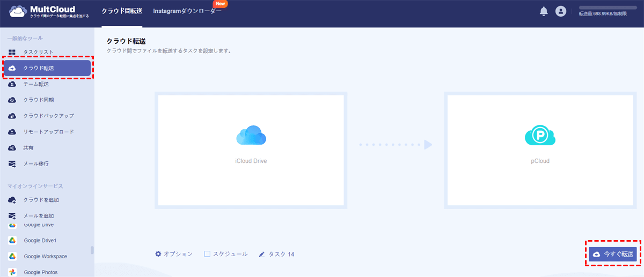Click the Cloud Backup sidebar icon
The image size is (644, 277).
coord(12,116)
